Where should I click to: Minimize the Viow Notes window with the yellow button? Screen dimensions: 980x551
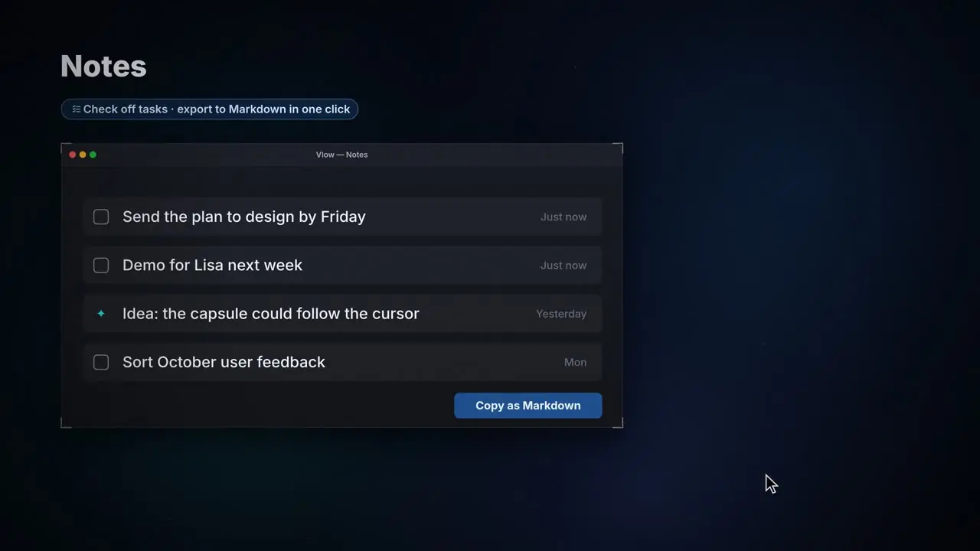(x=83, y=155)
